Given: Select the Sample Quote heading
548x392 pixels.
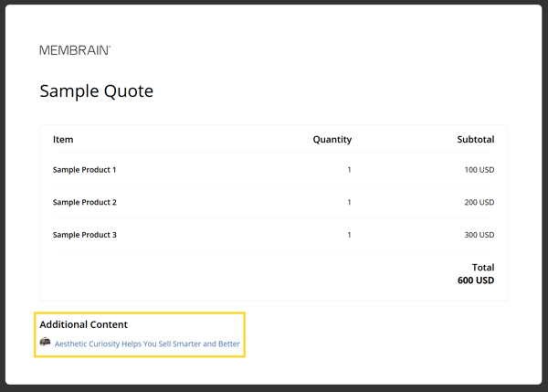Looking at the screenshot, I should point(96,91).
